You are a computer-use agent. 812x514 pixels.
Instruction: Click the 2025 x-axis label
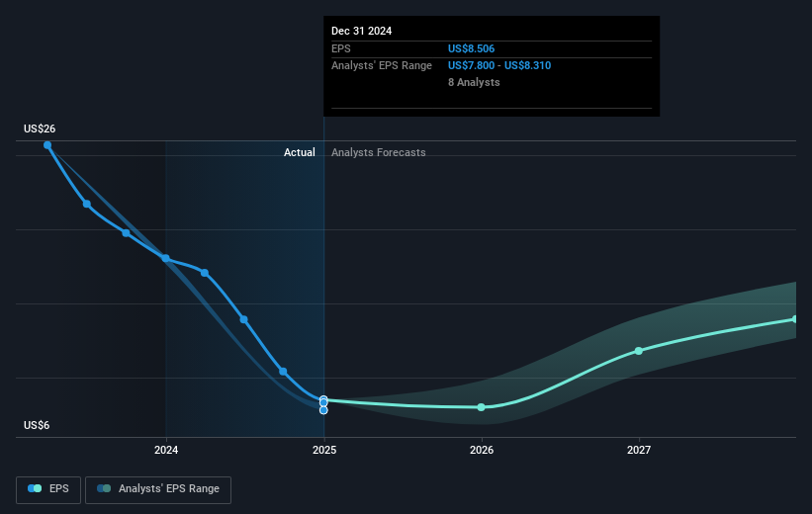[x=324, y=450]
